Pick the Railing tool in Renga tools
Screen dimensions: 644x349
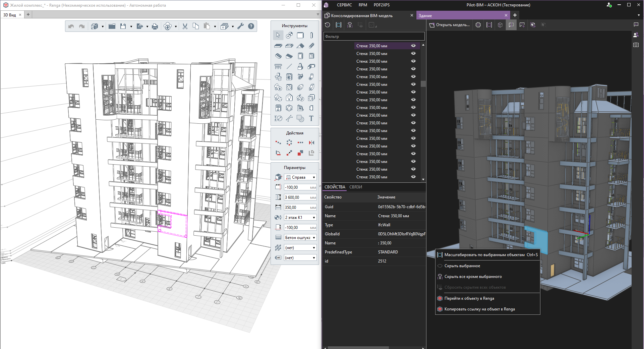point(278,66)
